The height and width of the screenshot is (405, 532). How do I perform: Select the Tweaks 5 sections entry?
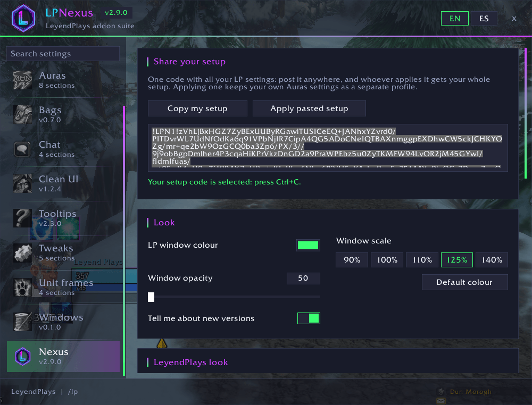[x=63, y=253]
